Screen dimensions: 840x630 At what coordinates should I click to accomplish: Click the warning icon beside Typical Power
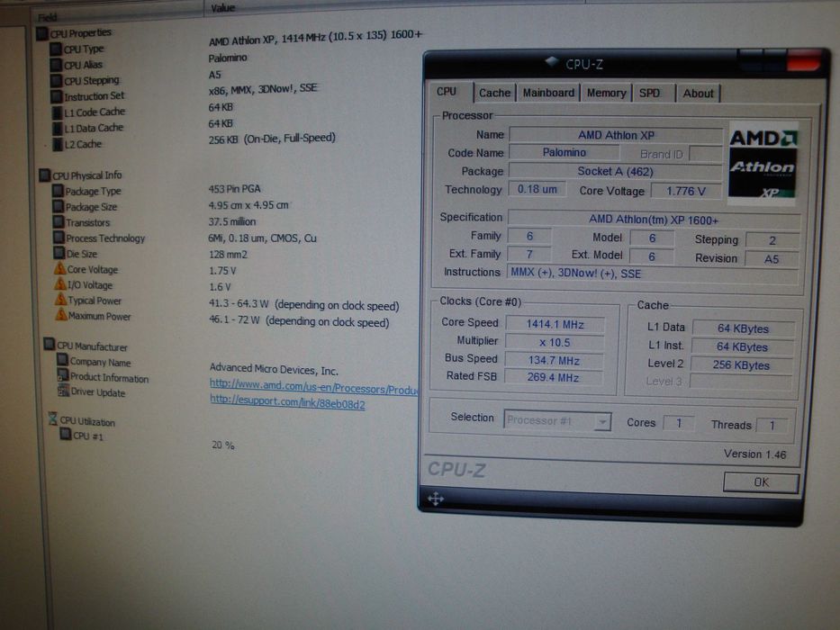point(61,300)
